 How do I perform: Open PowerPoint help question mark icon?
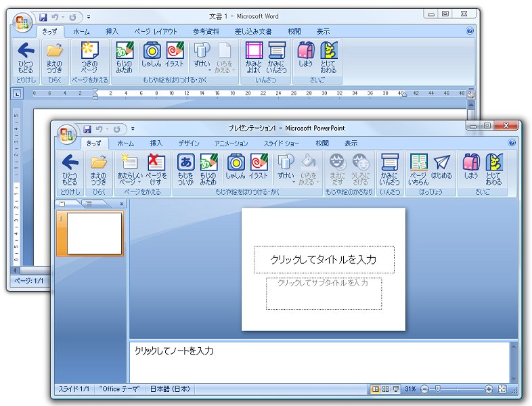coord(512,143)
